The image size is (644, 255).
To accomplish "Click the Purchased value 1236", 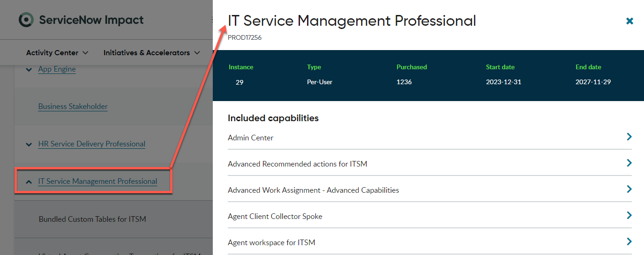I will (404, 82).
